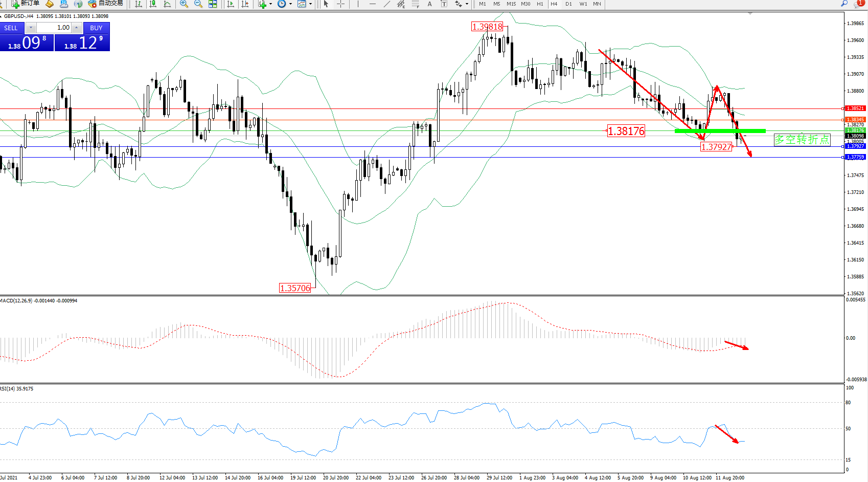Viewport: 868px width, 482px height.
Task: Zoom out on the chart
Action: tap(198, 4)
